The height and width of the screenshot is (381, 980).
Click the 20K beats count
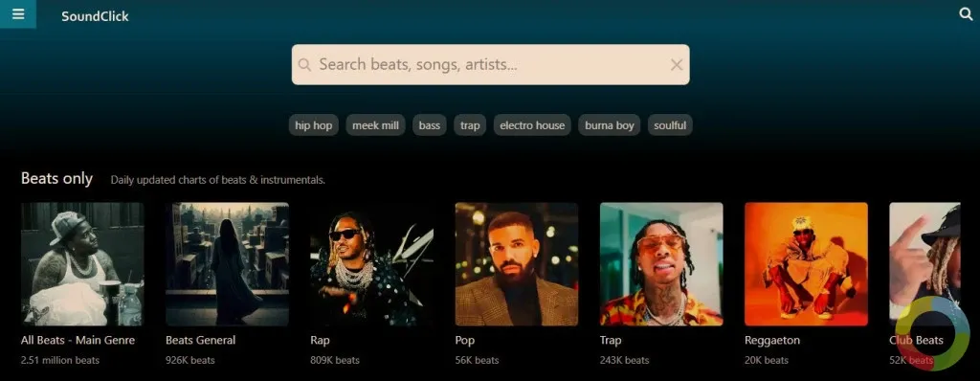(x=767, y=360)
